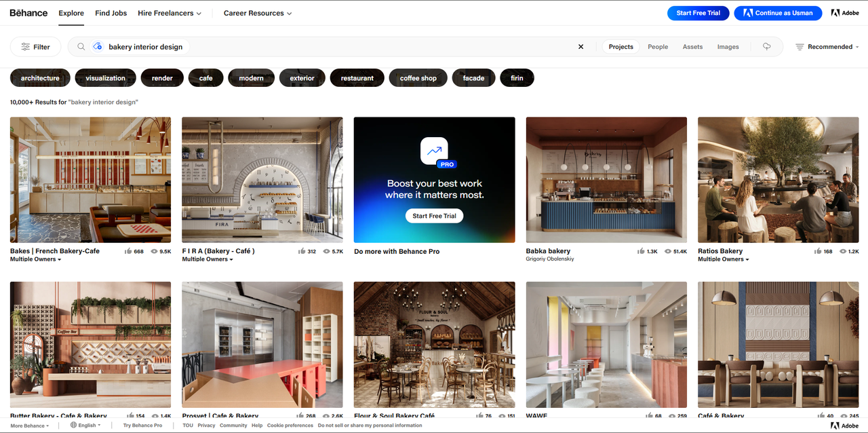Open the search filters panel
868x433 pixels.
(x=35, y=46)
